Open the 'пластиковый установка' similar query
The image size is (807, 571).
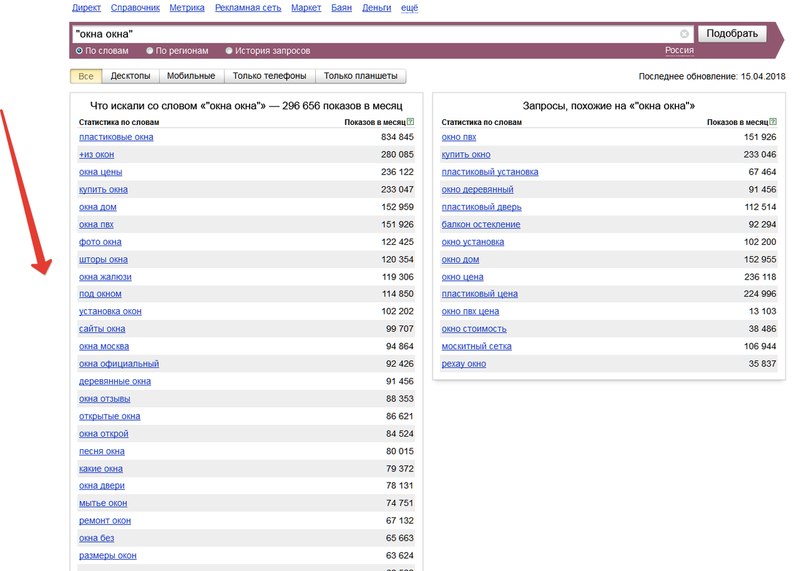tap(490, 172)
